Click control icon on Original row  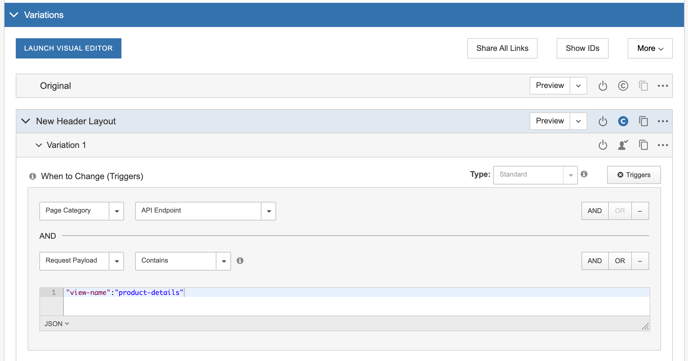623,86
